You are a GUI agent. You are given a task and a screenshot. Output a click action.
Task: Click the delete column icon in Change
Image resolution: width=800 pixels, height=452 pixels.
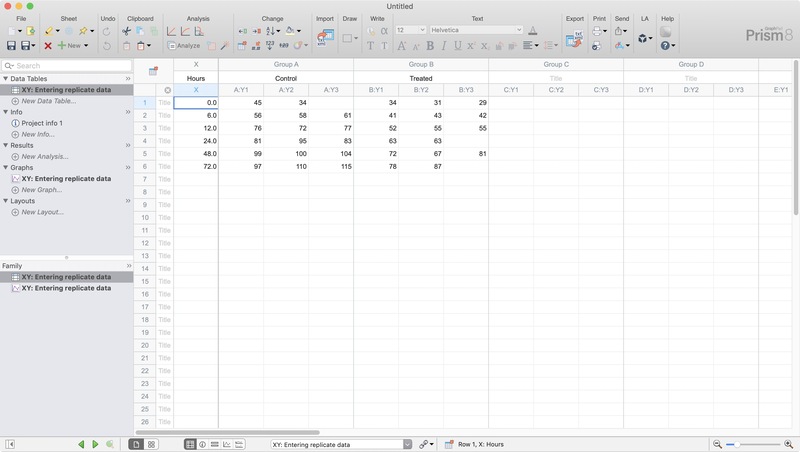click(x=256, y=31)
